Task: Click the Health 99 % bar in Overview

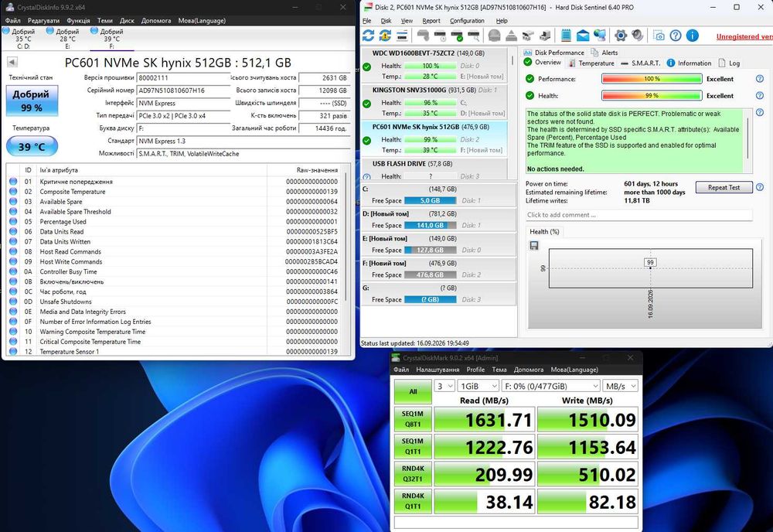Action: coord(652,96)
